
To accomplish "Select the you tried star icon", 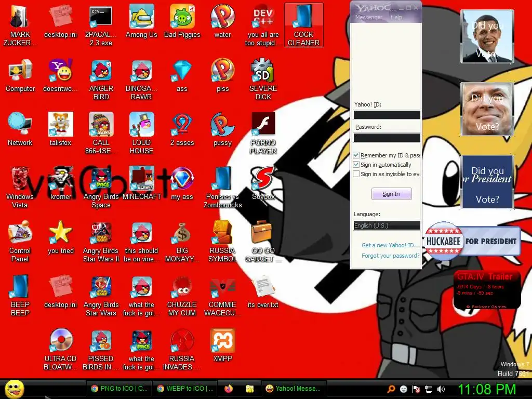I will 60,237.
